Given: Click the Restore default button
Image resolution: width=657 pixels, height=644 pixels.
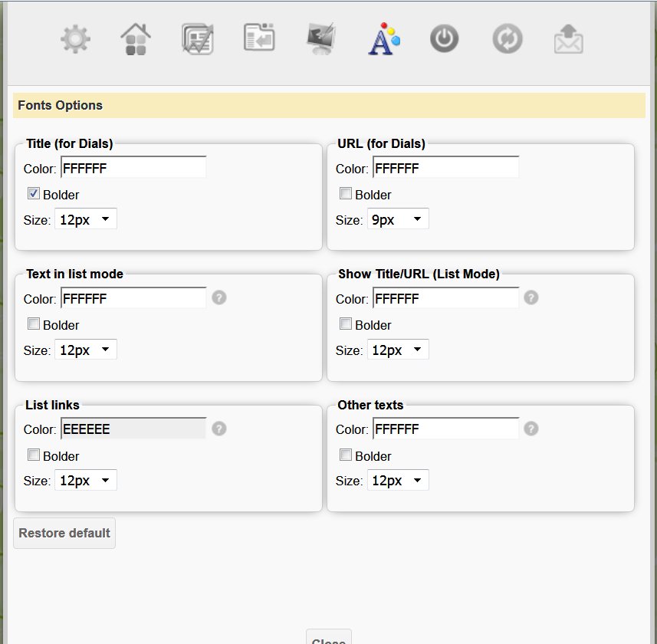Looking at the screenshot, I should [64, 533].
